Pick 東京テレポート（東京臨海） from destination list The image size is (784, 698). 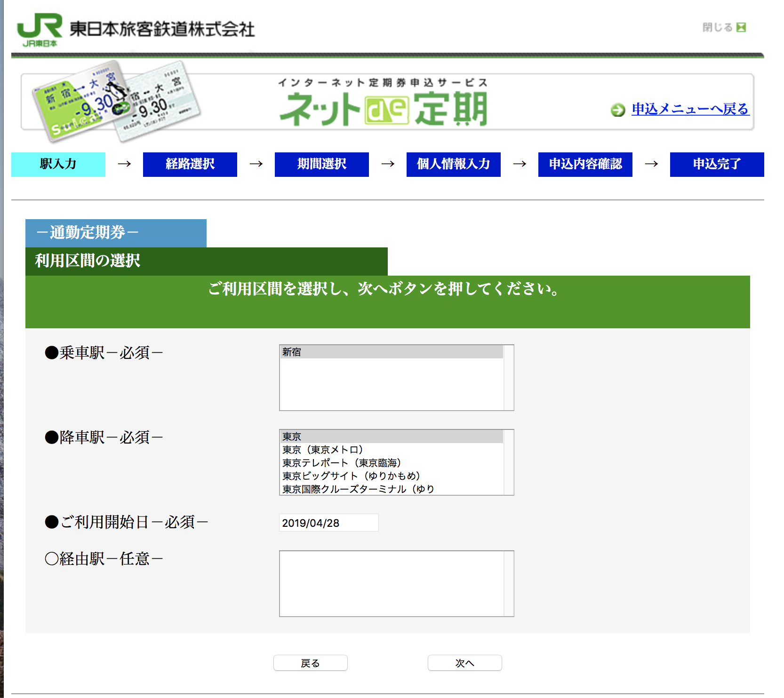click(392, 463)
